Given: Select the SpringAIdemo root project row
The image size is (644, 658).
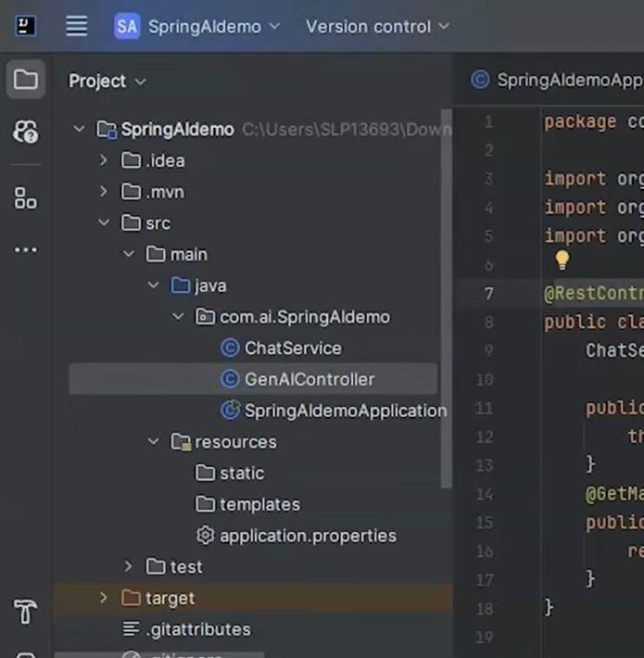Looking at the screenshot, I should (x=254, y=129).
